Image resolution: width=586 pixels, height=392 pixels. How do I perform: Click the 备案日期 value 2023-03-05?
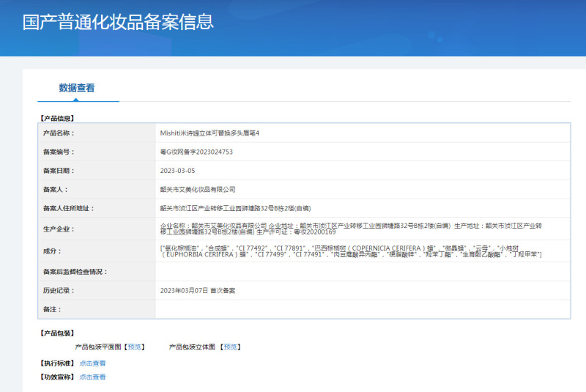point(177,171)
